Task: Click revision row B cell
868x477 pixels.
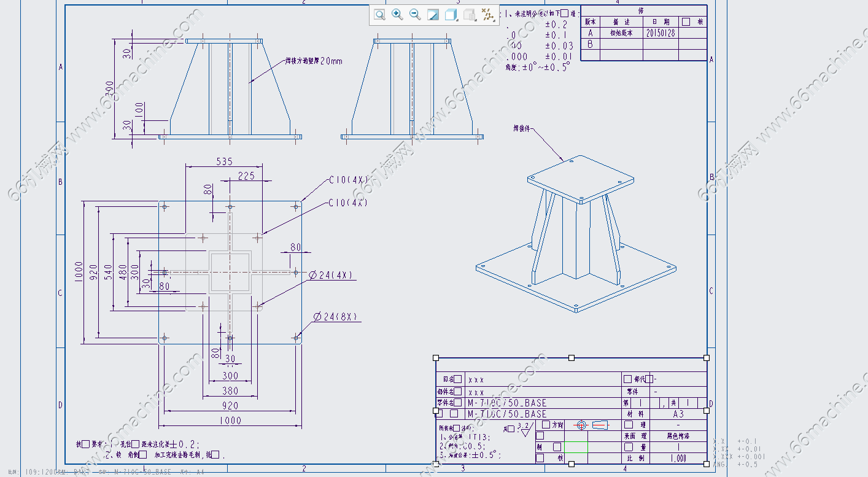Action: (591, 44)
